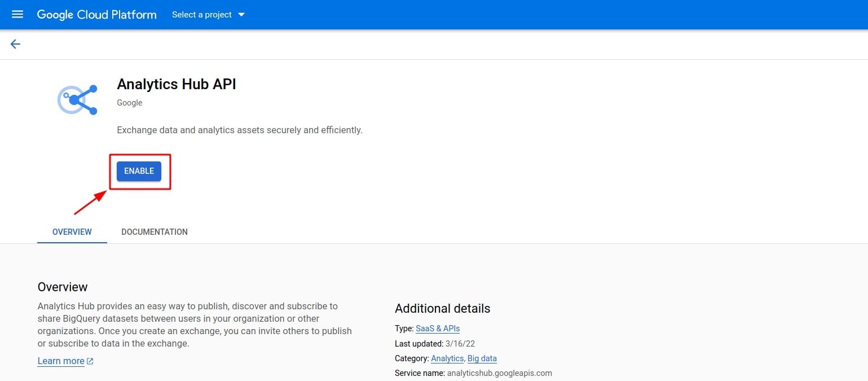Open the Big data category link
868x381 pixels.
(x=482, y=358)
